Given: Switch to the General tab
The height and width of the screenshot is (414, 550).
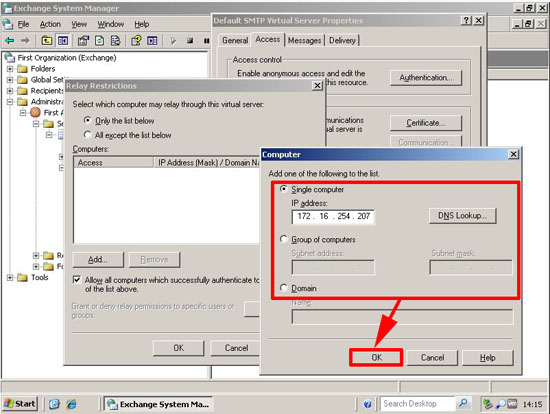Looking at the screenshot, I should click(x=235, y=40).
